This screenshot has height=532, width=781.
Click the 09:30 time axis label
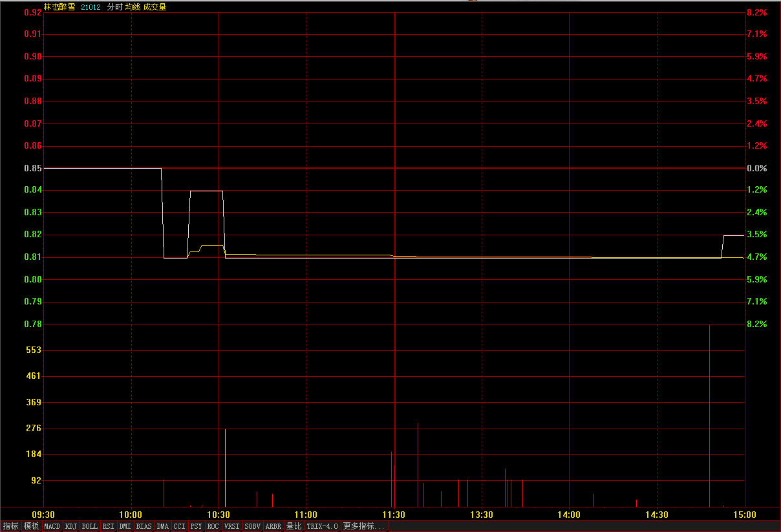pos(43,515)
